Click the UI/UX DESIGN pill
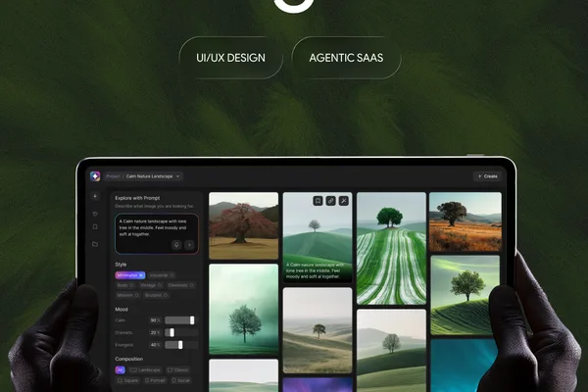Screen dimensions: 588x392 click(230, 58)
